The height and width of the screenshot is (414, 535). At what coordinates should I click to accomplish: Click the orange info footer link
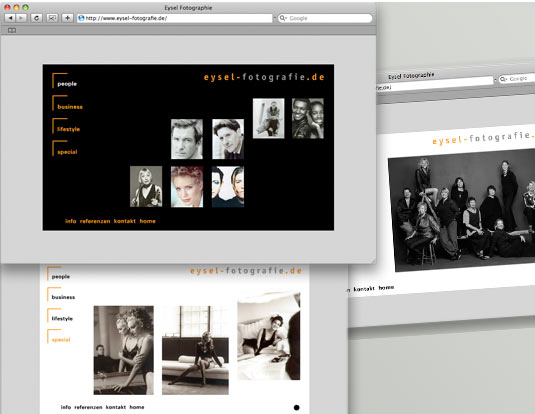point(71,221)
